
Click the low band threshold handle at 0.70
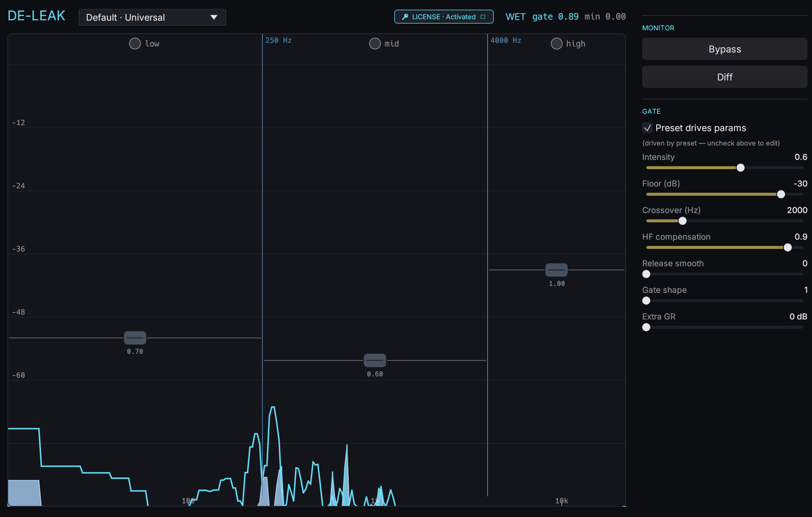(x=135, y=338)
